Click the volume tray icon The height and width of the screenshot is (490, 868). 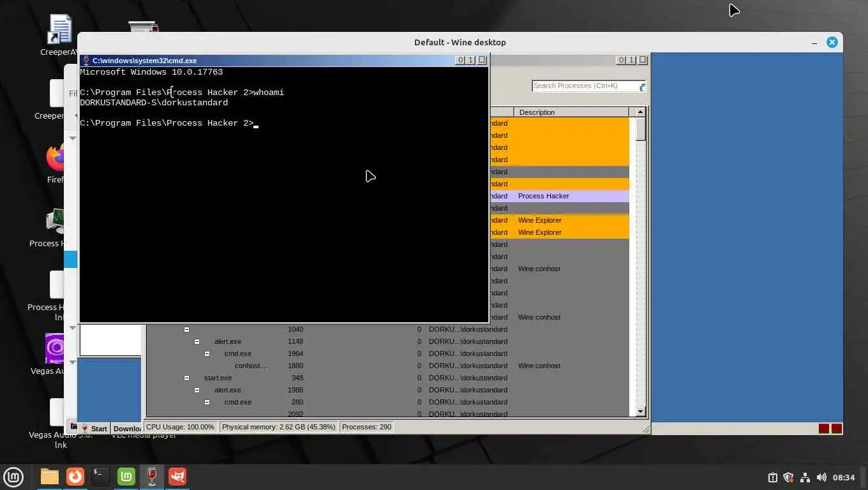pos(821,477)
